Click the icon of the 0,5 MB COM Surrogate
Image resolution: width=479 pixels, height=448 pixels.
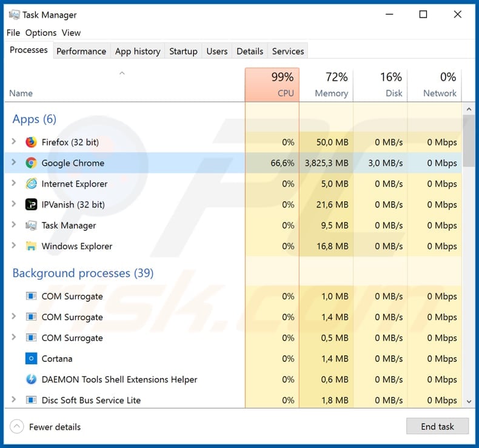point(31,338)
